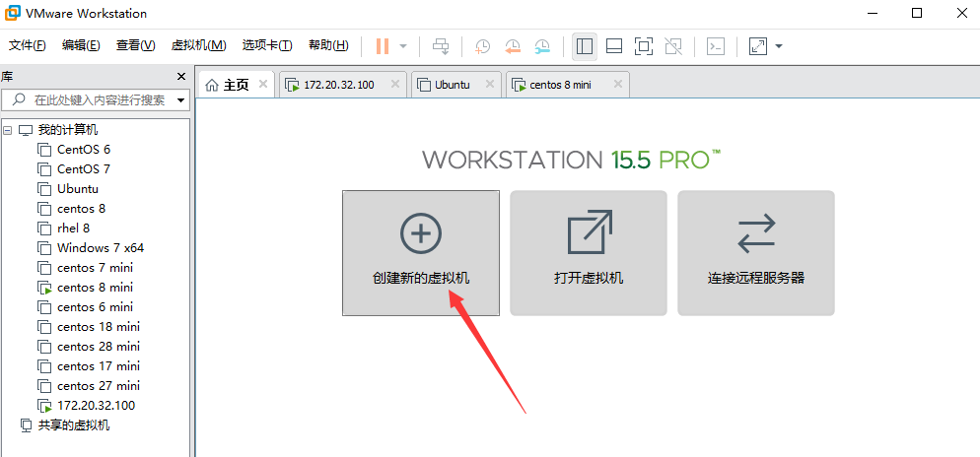
Task: Select 我的计算机 in the library
Action: tap(68, 130)
